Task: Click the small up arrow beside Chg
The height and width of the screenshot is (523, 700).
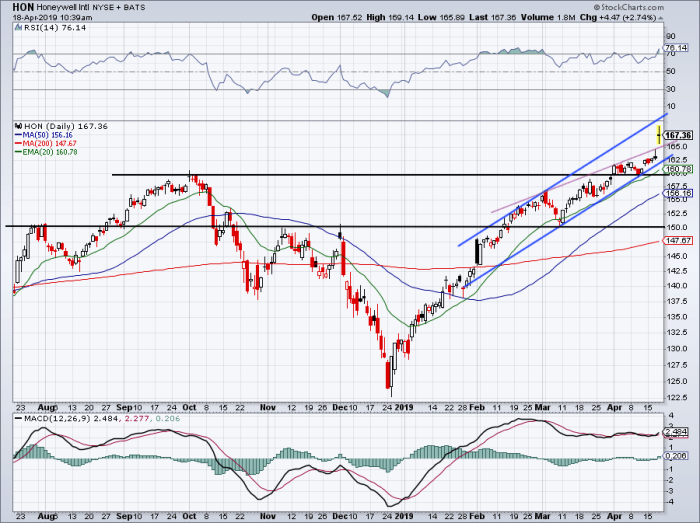Action: tap(661, 18)
